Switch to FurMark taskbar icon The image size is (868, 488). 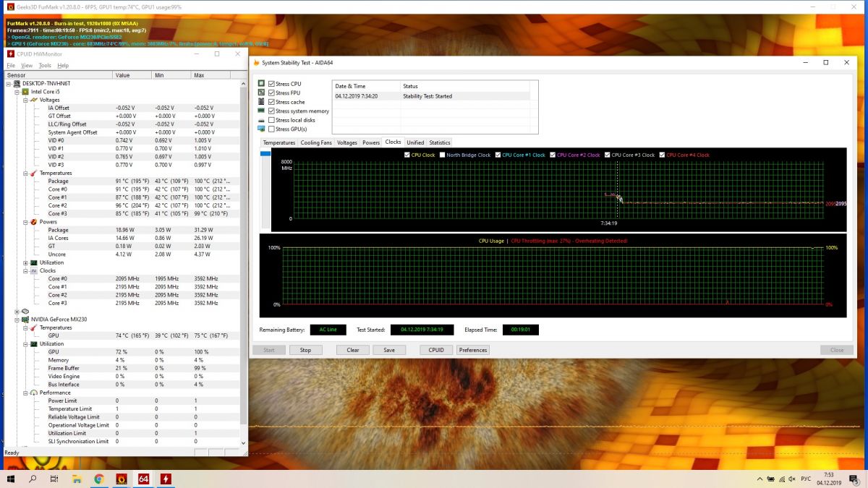point(122,479)
